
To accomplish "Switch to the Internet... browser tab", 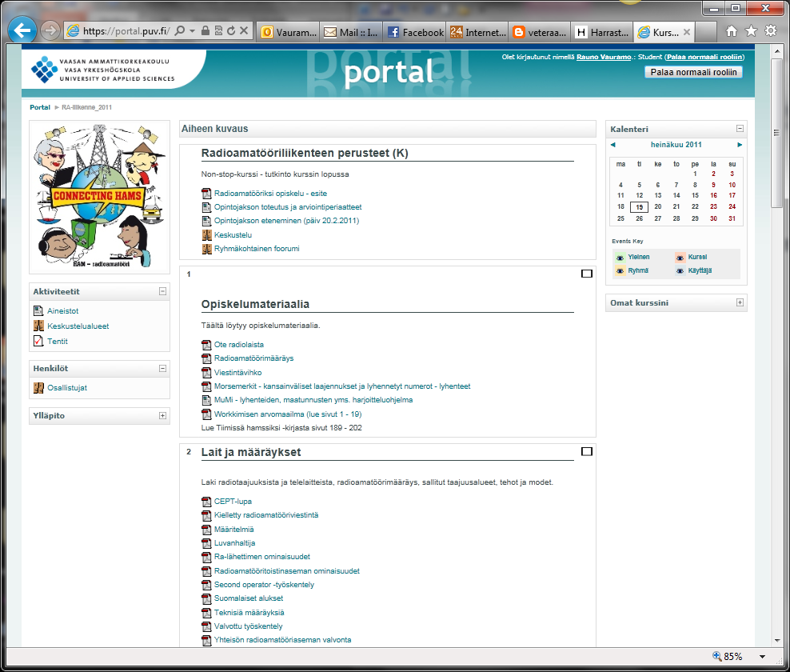I will point(477,32).
